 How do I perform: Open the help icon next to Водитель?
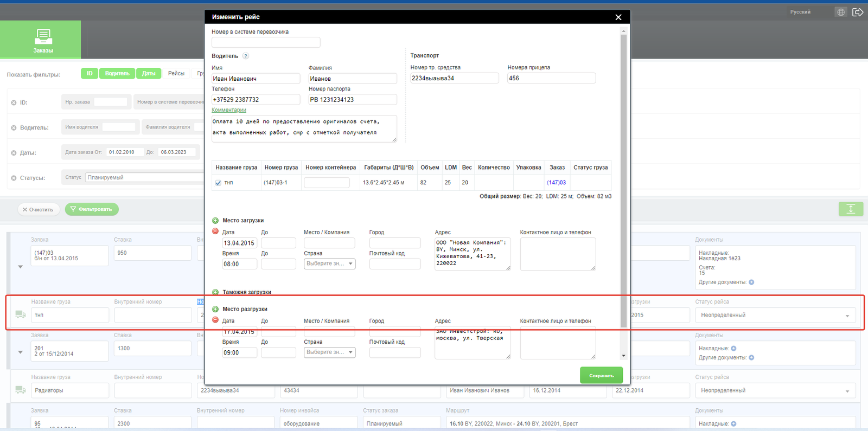coord(245,56)
